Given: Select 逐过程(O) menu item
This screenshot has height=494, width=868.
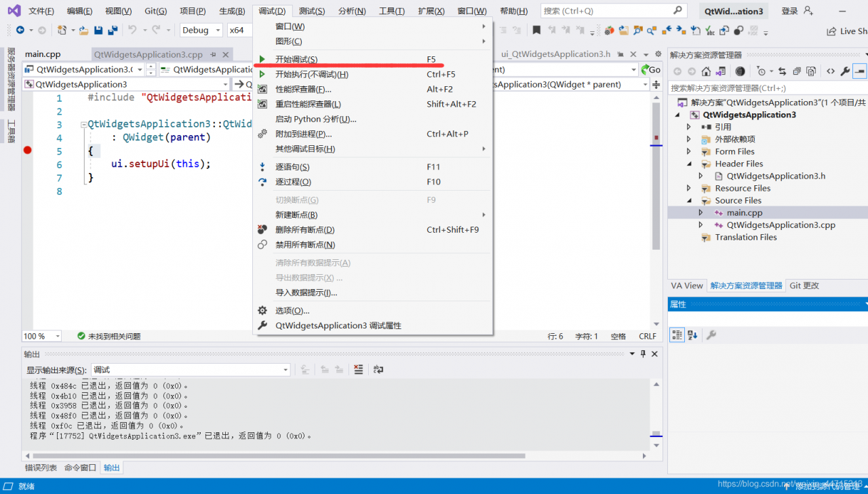Looking at the screenshot, I should click(x=372, y=182).
